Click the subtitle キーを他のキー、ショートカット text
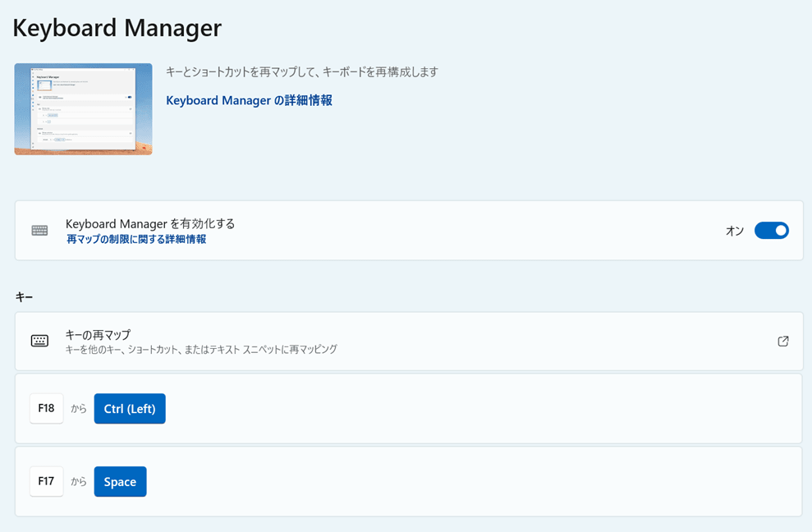The image size is (812, 532). (x=201, y=350)
